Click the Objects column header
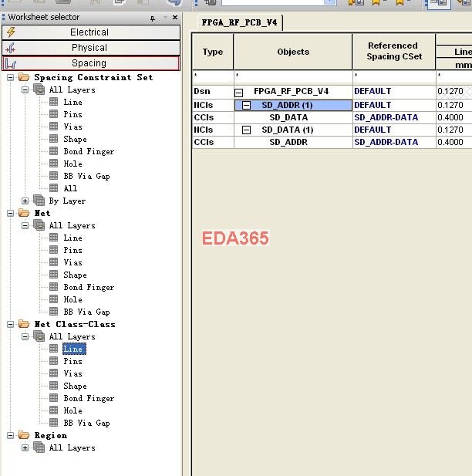Screen dimensions: 472x476 coord(293,52)
